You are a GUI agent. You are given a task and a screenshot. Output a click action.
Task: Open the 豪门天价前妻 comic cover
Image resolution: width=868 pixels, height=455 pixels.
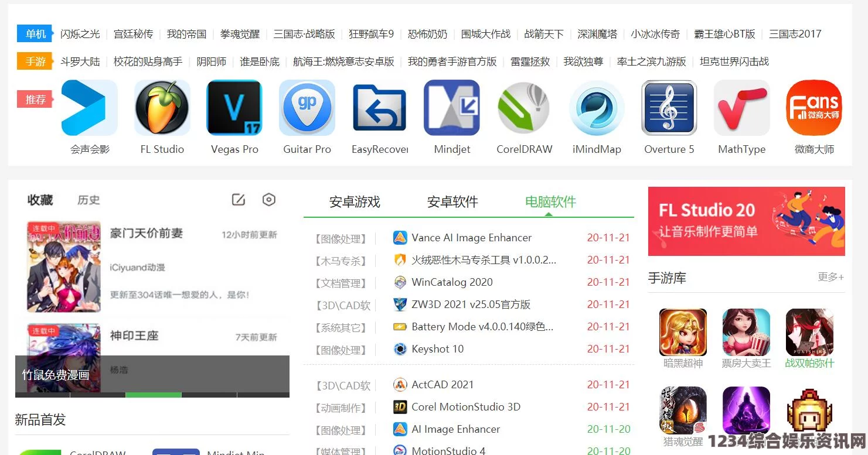point(64,266)
